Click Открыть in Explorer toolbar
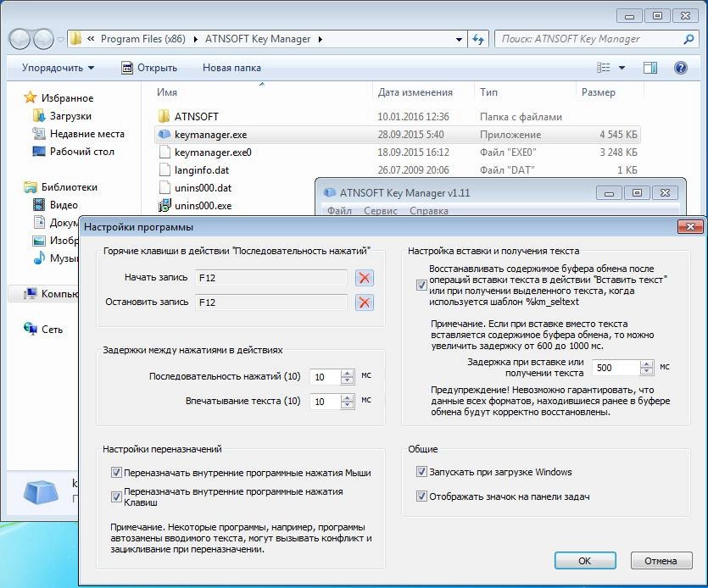The image size is (708, 588). [x=149, y=68]
